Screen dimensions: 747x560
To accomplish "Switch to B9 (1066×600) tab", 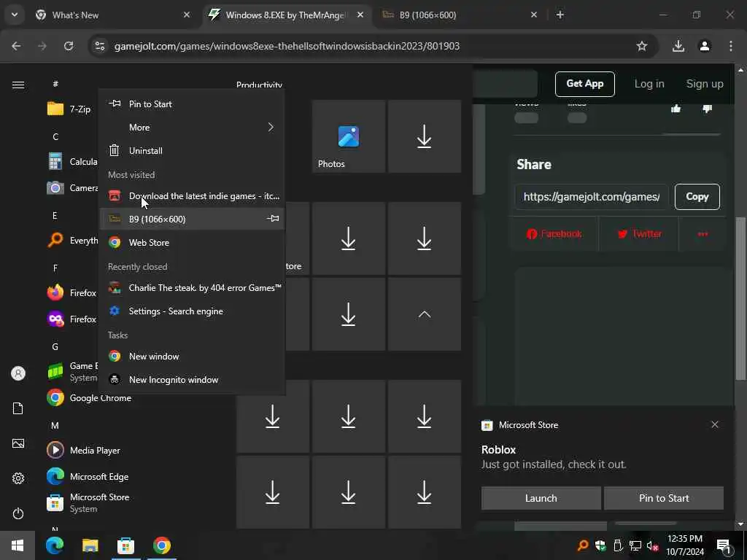I will pyautogui.click(x=461, y=15).
